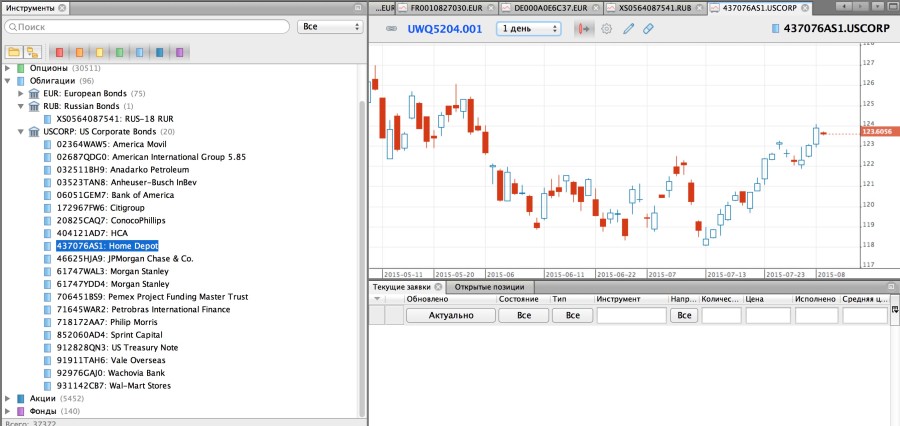900x426 pixels.
Task: Open the 'Все' filter dropdown beside search
Action: (x=331, y=27)
